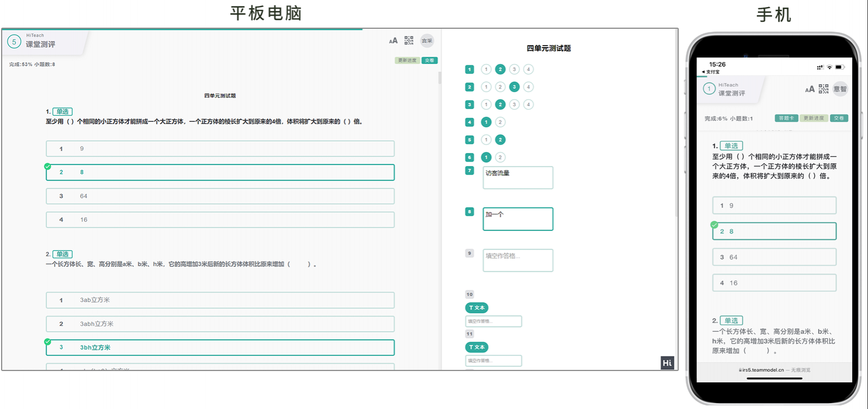Image resolution: width=868 pixels, height=409 pixels.
Task: Click the question 9 fill-in answer box
Action: click(x=518, y=260)
